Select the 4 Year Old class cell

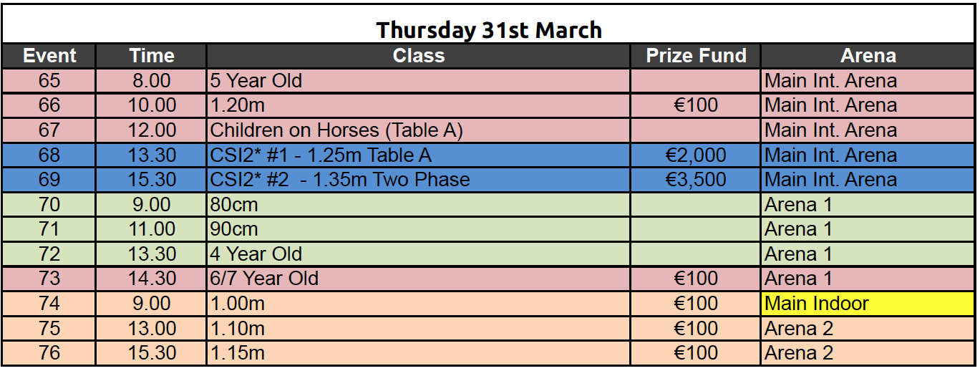tap(419, 254)
